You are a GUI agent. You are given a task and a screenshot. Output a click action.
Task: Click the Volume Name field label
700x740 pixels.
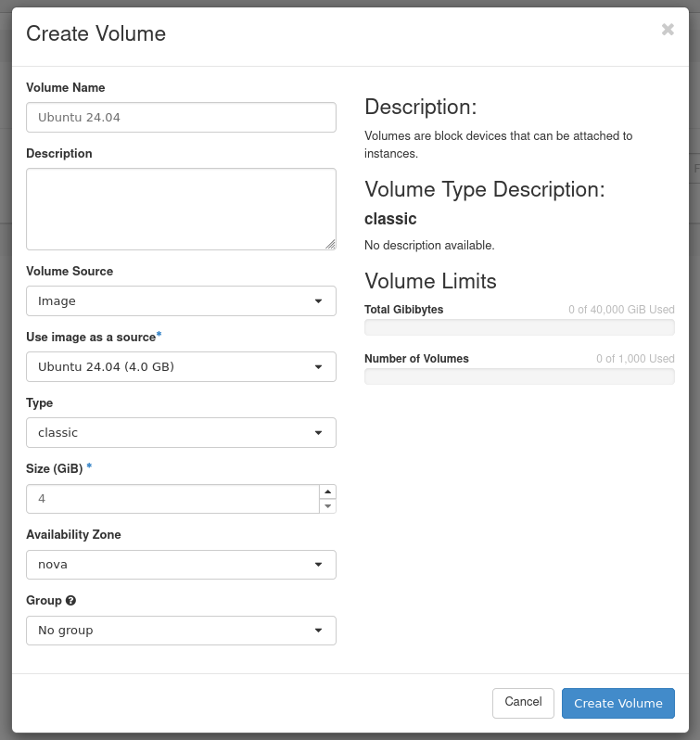tap(66, 88)
